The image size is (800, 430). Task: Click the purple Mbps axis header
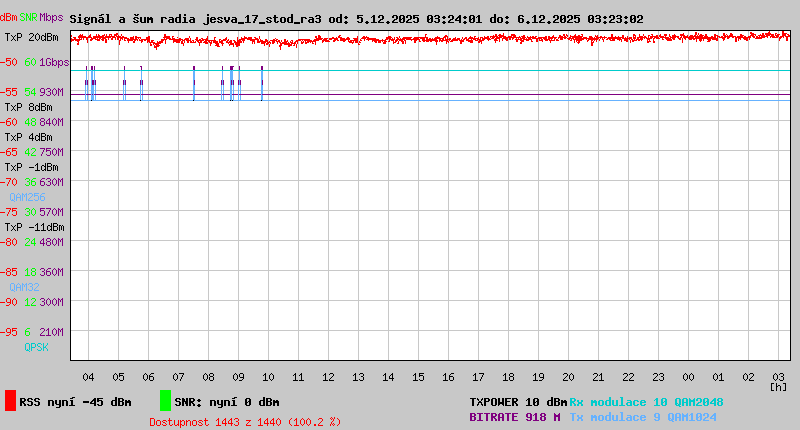click(x=51, y=19)
